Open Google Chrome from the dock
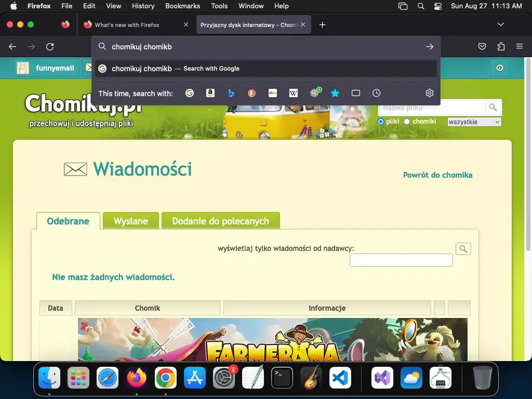Image resolution: width=532 pixels, height=399 pixels. coord(166,378)
